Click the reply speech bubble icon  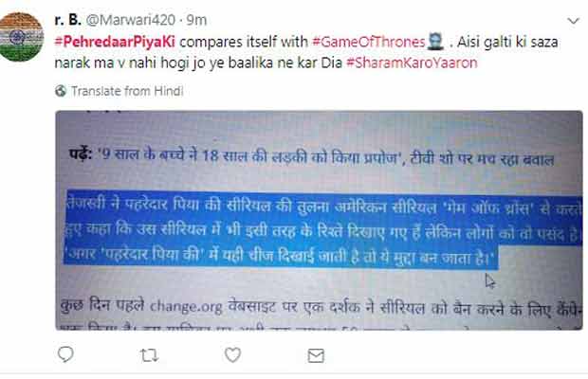coord(65,354)
